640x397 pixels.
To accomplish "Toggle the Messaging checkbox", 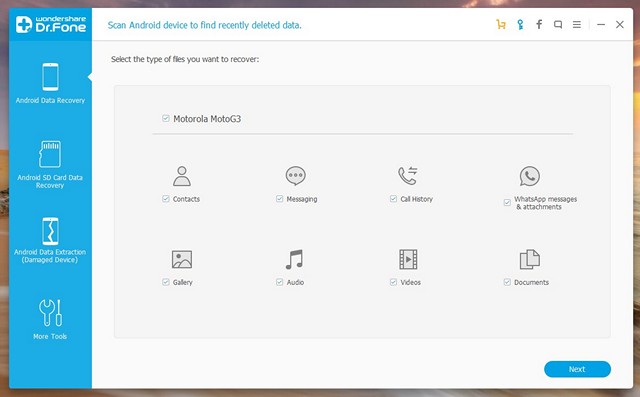I will [x=279, y=199].
